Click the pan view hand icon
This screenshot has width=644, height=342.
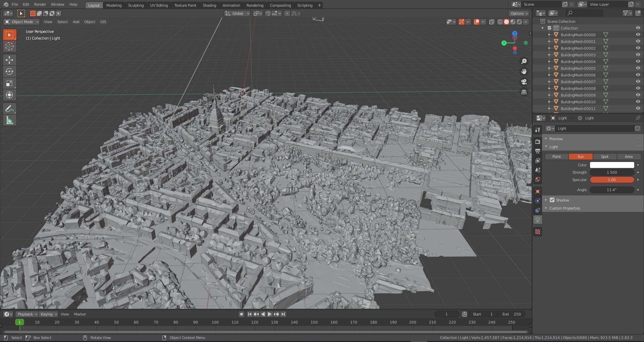(x=524, y=71)
